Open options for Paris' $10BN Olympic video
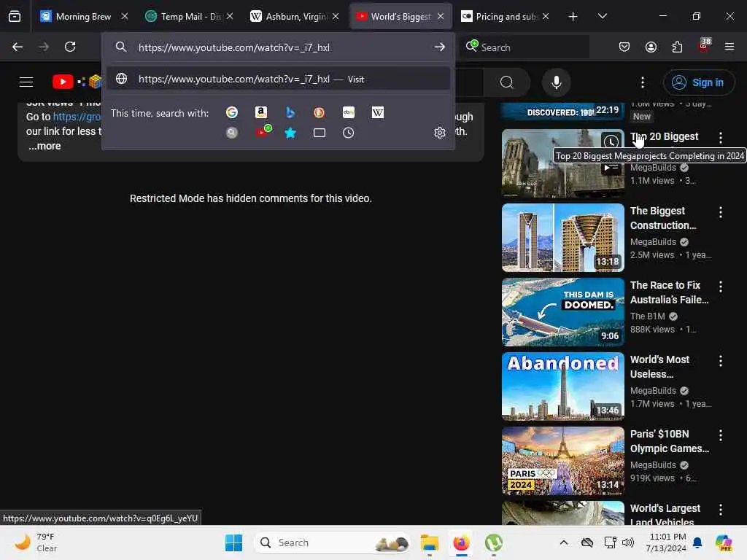The height and width of the screenshot is (560, 747). tap(720, 435)
